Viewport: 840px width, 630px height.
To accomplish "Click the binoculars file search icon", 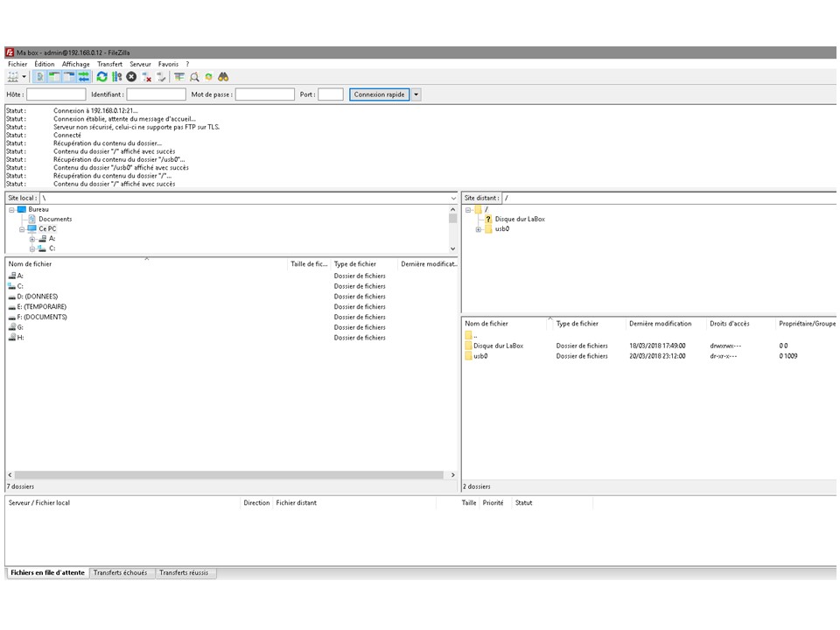I will point(223,77).
